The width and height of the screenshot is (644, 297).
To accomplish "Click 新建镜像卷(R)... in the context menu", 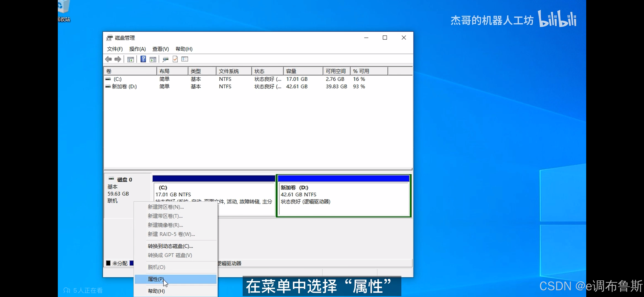I will [176, 225].
